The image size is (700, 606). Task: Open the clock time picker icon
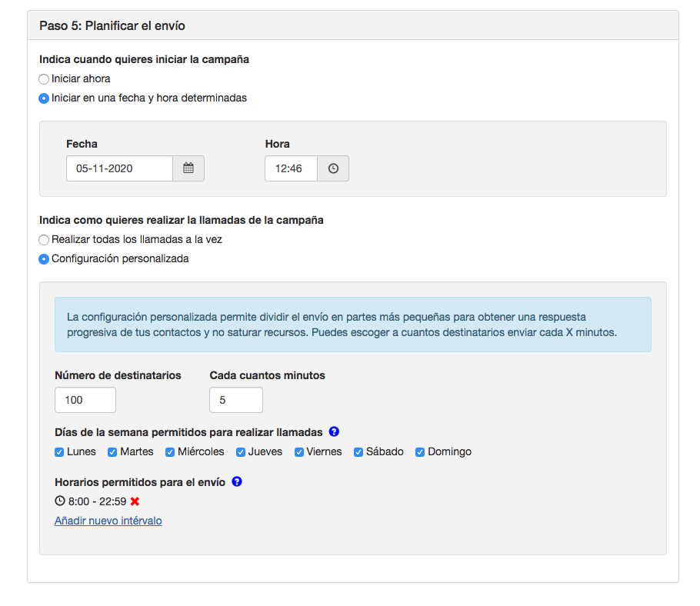pos(333,168)
